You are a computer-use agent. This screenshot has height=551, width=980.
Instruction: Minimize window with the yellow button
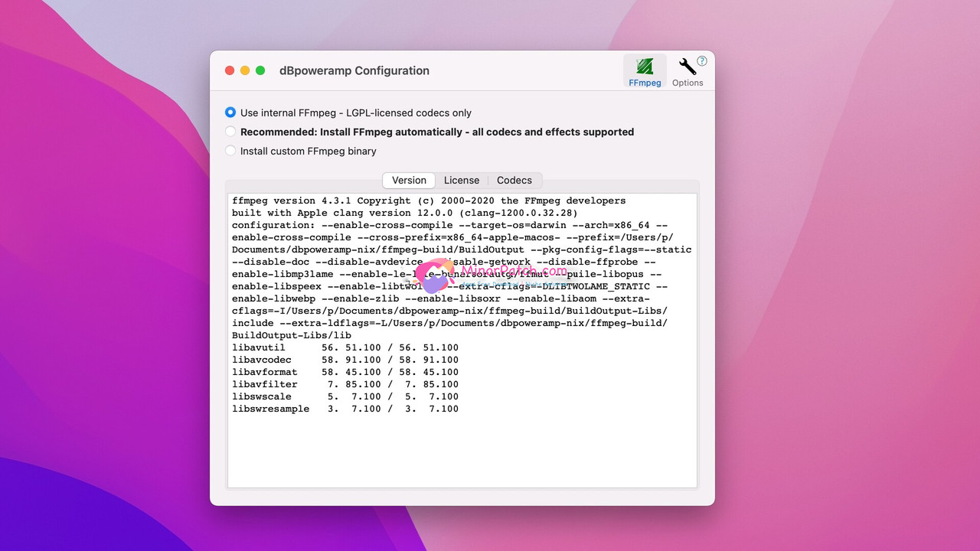[x=245, y=70]
